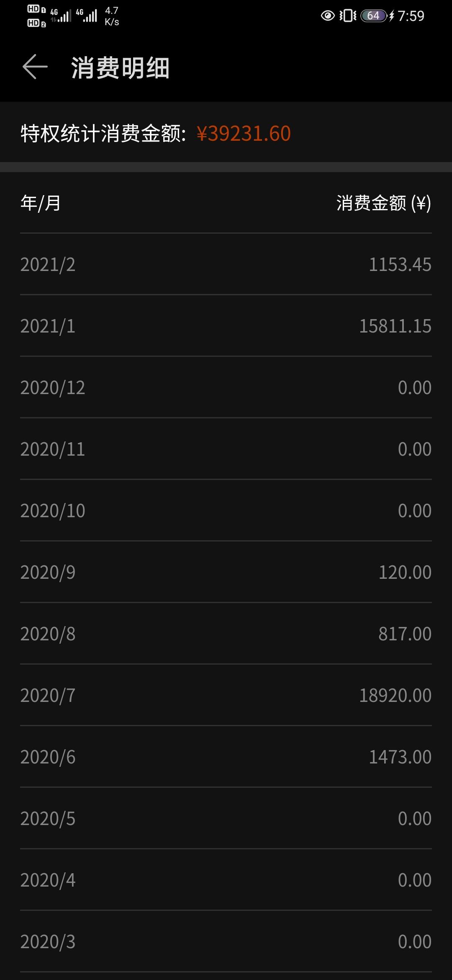Tap the eye comfort status icon

pyautogui.click(x=328, y=16)
